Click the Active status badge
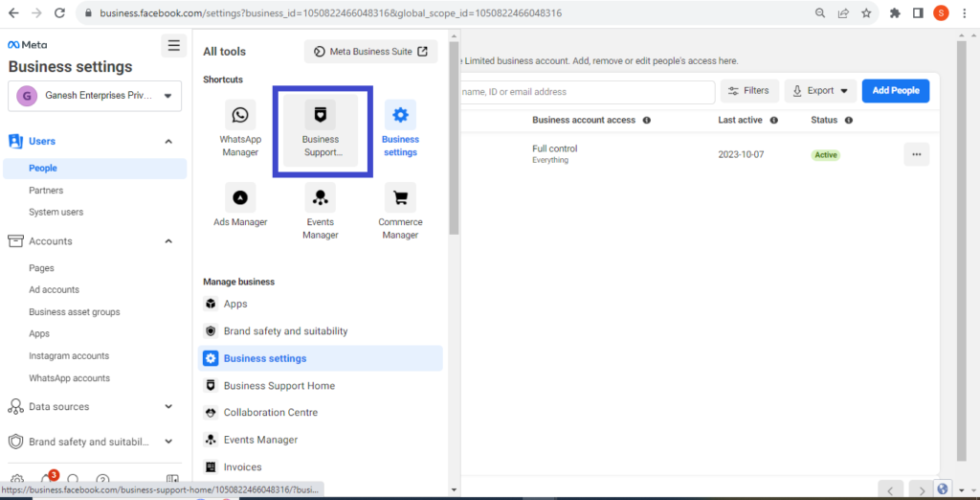This screenshot has width=980, height=500. [x=826, y=154]
